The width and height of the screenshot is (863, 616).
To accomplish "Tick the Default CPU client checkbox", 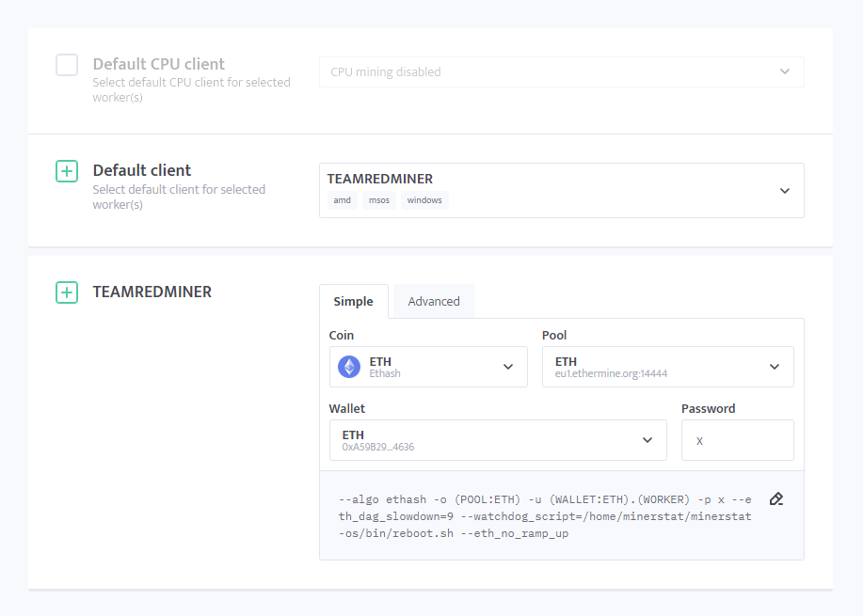I will (67, 65).
